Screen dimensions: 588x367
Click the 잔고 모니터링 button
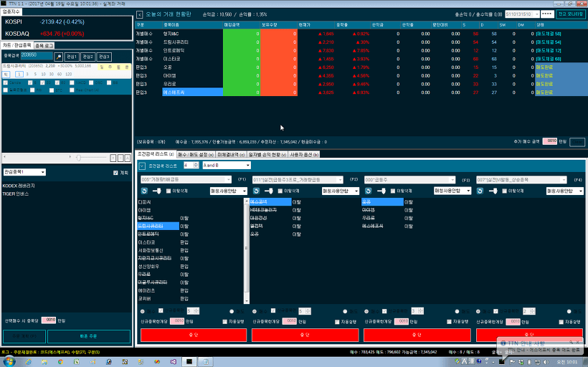pos(570,14)
